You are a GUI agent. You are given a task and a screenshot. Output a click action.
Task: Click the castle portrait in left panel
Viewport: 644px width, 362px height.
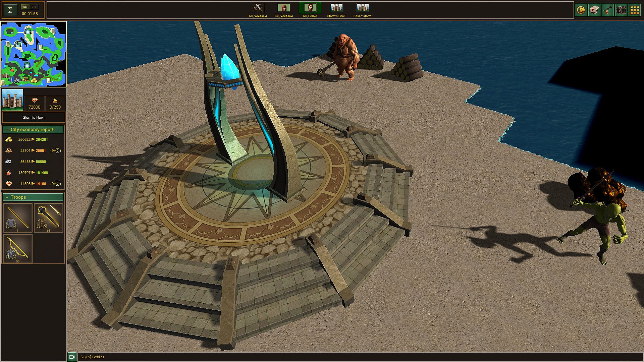coord(12,100)
